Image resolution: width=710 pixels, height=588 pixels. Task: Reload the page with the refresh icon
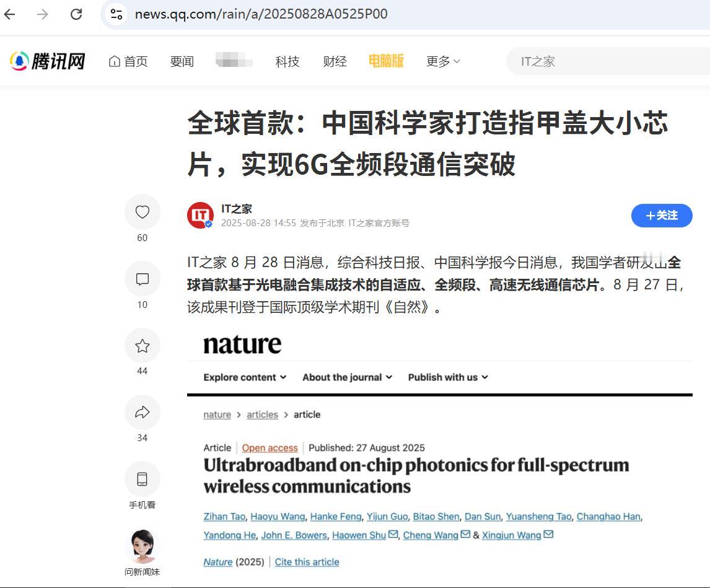[76, 14]
